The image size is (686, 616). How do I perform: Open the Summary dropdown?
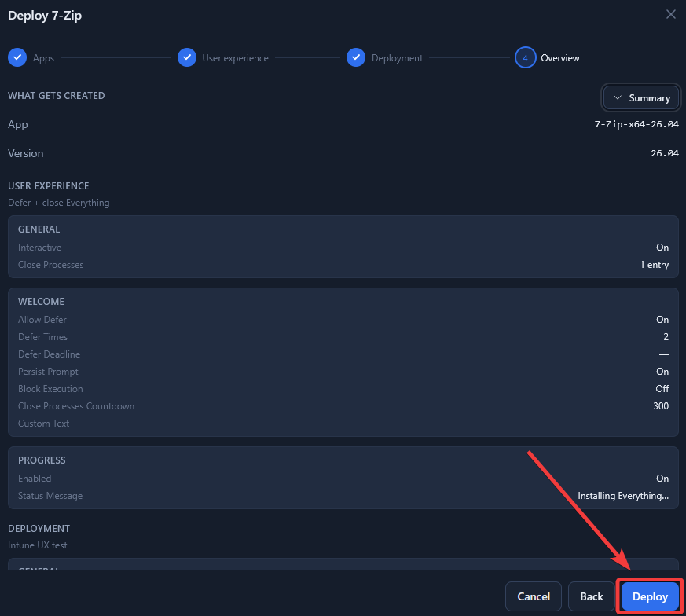[641, 97]
